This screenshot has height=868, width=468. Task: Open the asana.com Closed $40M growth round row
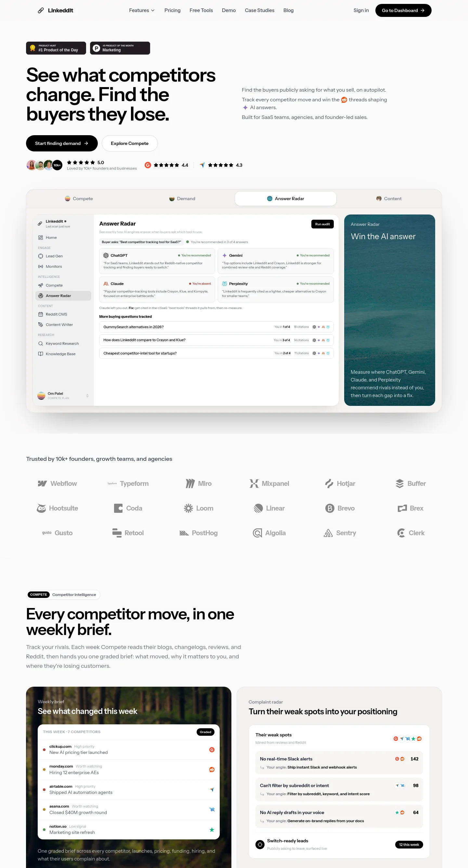click(128, 810)
